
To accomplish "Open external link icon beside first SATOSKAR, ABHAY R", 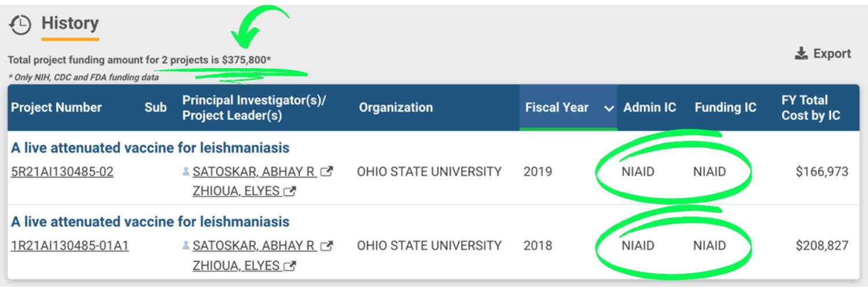I will click(327, 172).
